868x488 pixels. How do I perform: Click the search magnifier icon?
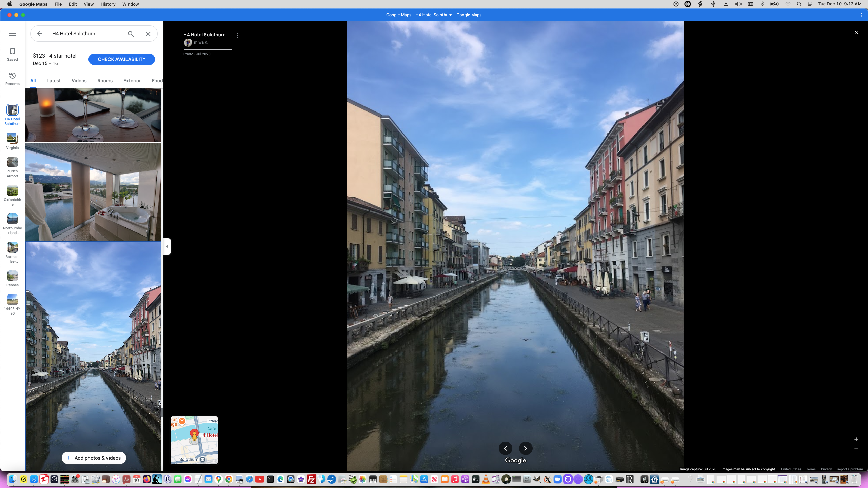pyautogui.click(x=131, y=34)
